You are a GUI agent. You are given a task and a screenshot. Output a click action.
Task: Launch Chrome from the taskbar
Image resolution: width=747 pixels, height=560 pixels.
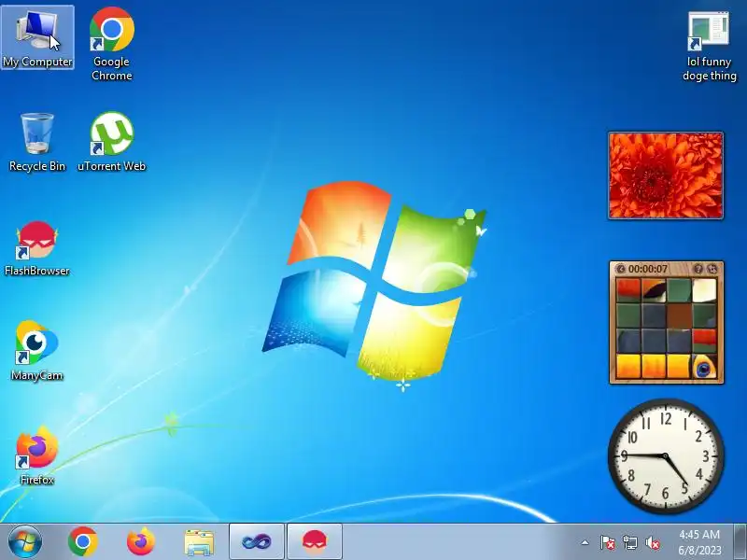coord(83,541)
